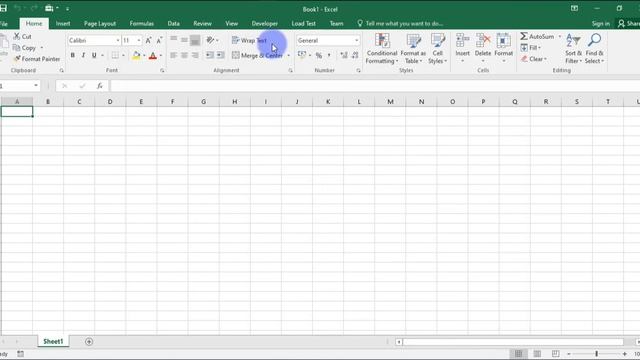This screenshot has width=640, height=360.
Task: Decrease font size with smaller A icon
Action: pos(159,40)
